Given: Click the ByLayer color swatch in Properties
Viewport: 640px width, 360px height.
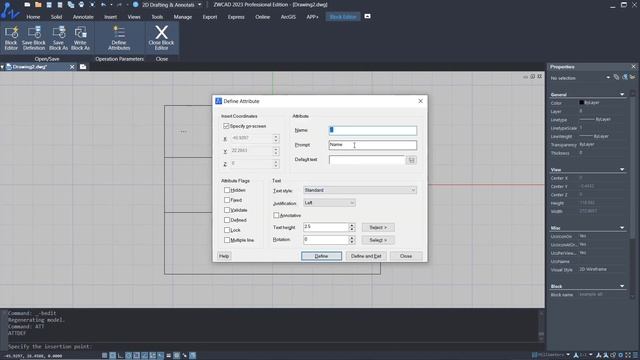Looking at the screenshot, I should [581, 102].
